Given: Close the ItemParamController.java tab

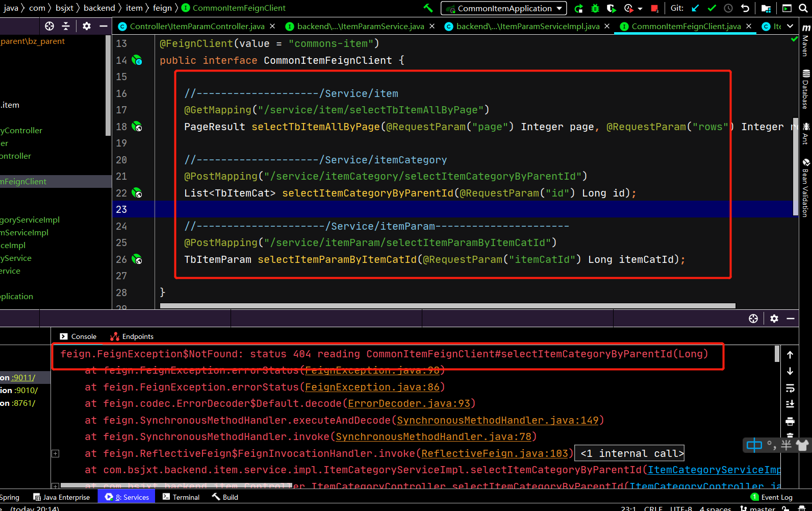Looking at the screenshot, I should tap(272, 26).
